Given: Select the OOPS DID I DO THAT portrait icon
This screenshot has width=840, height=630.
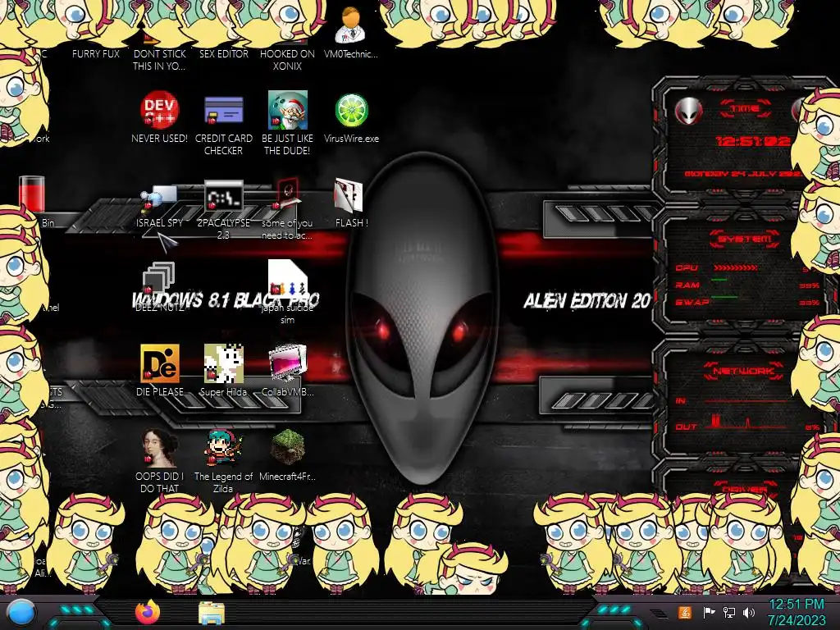Looking at the screenshot, I should (160, 448).
